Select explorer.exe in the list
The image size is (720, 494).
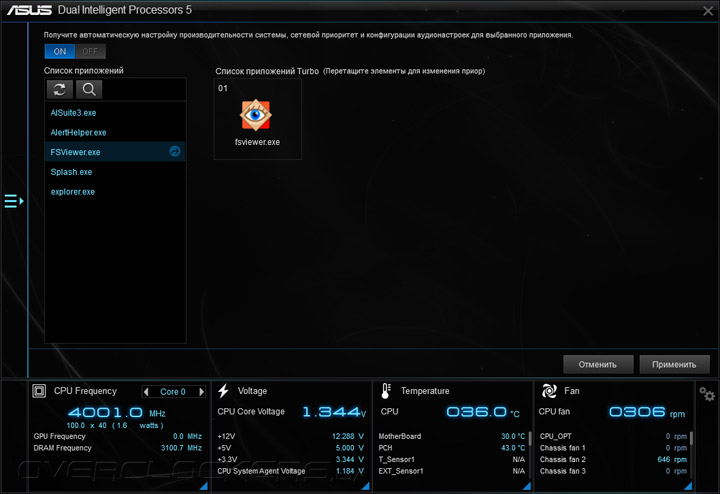point(115,191)
